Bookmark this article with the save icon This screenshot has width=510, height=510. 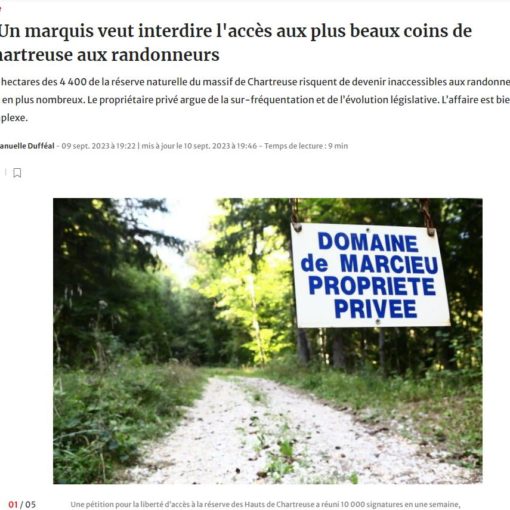[x=17, y=173]
